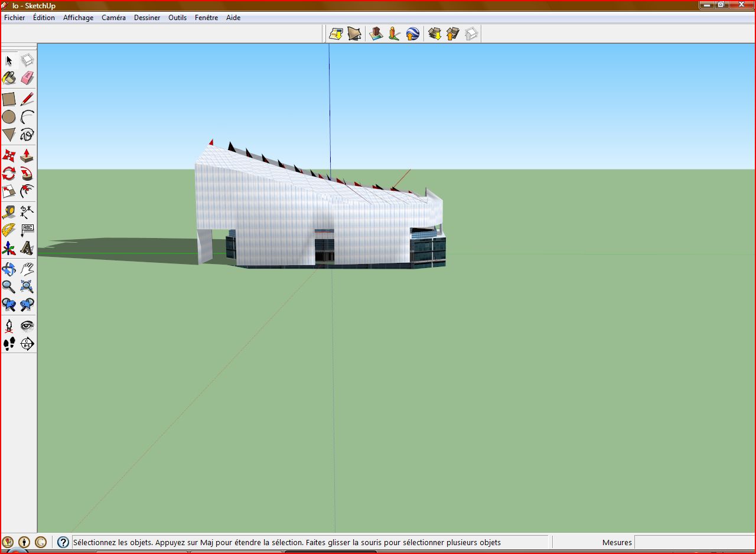Open the Fichier menu

click(15, 18)
